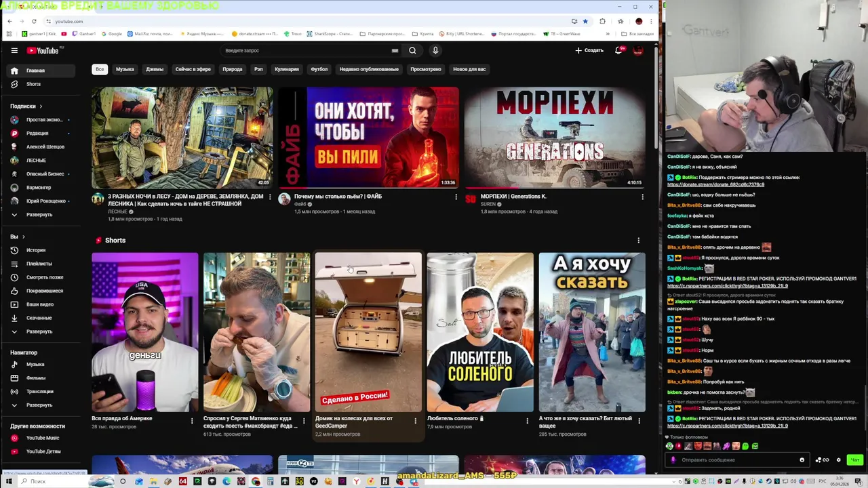Click the Создать button
The image size is (868, 488).
(x=589, y=50)
